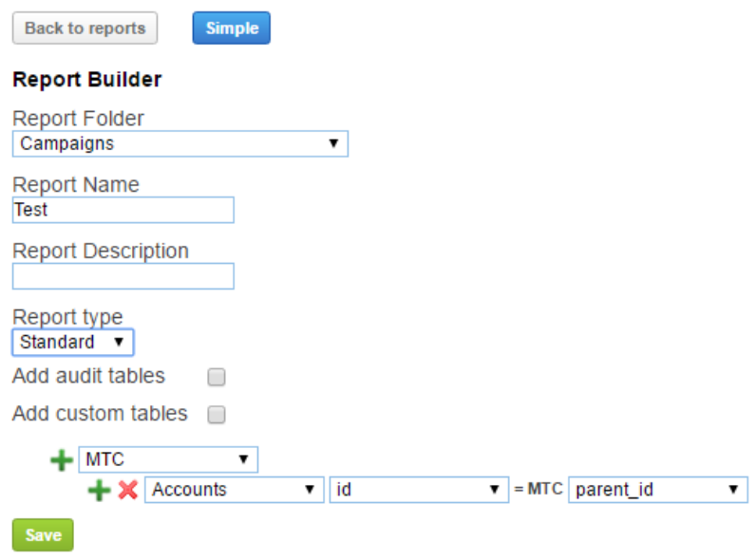This screenshot has width=756, height=560.
Task: Click the Report Folder dropdown arrow
Action: (x=333, y=143)
